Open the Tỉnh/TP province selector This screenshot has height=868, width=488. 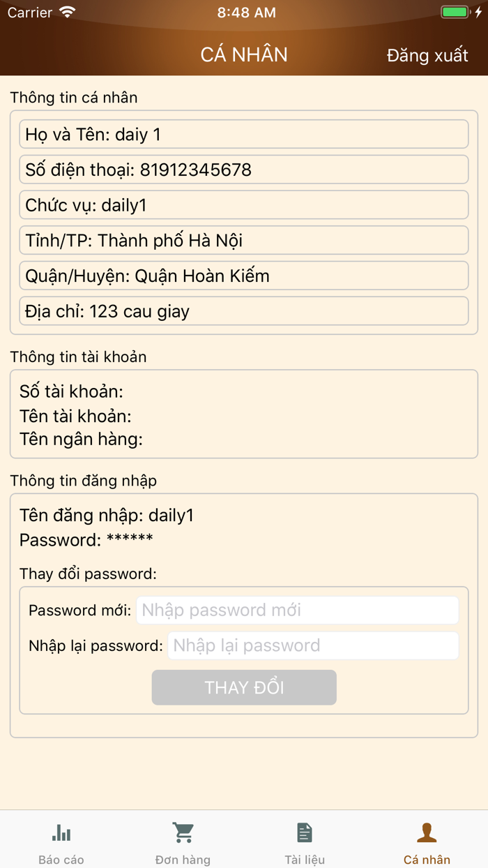click(x=244, y=241)
